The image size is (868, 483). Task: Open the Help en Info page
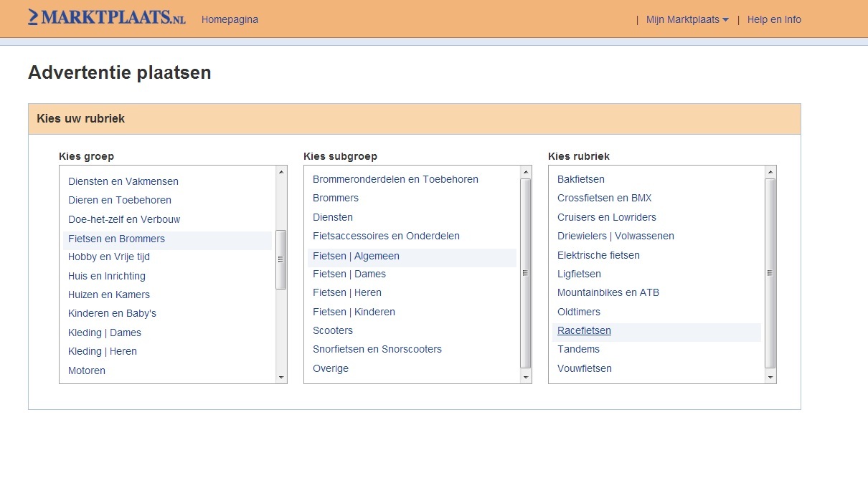click(774, 20)
